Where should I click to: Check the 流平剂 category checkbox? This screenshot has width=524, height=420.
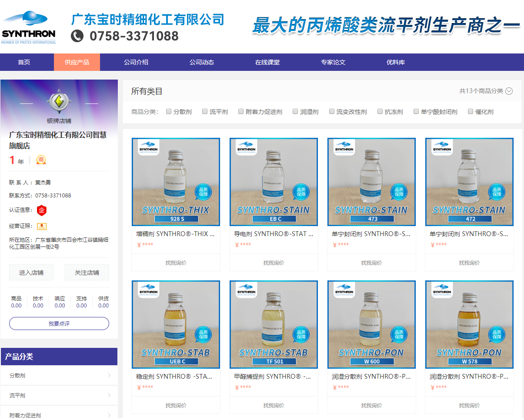205,112
